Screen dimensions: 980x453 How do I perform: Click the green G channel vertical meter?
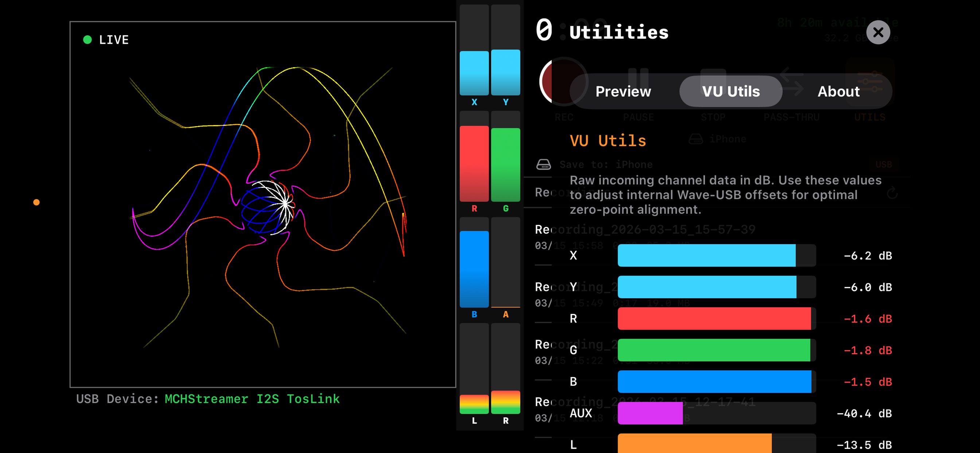coord(505,156)
